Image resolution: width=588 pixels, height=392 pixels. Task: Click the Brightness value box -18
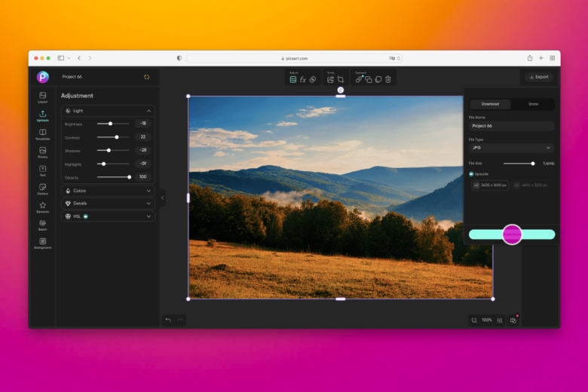(143, 124)
